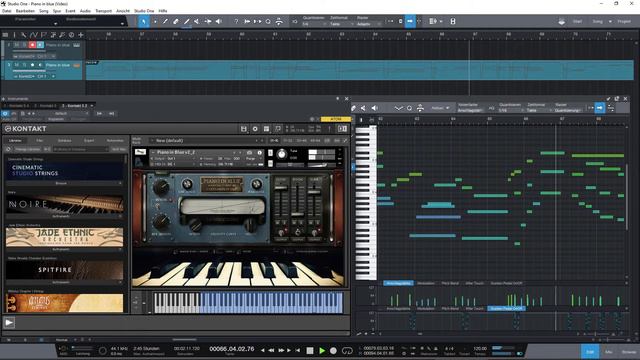
Task: Click the return-to-zero transport button
Action: click(298, 350)
